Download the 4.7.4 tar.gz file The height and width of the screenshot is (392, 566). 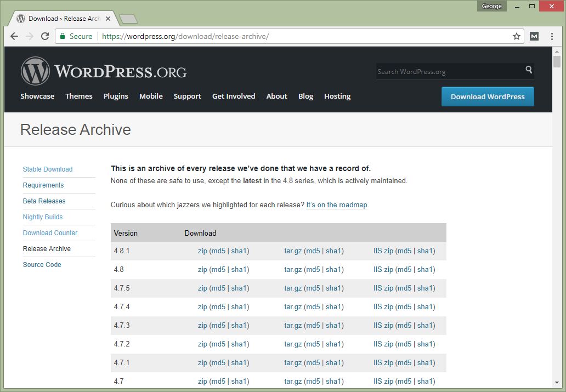(293, 307)
